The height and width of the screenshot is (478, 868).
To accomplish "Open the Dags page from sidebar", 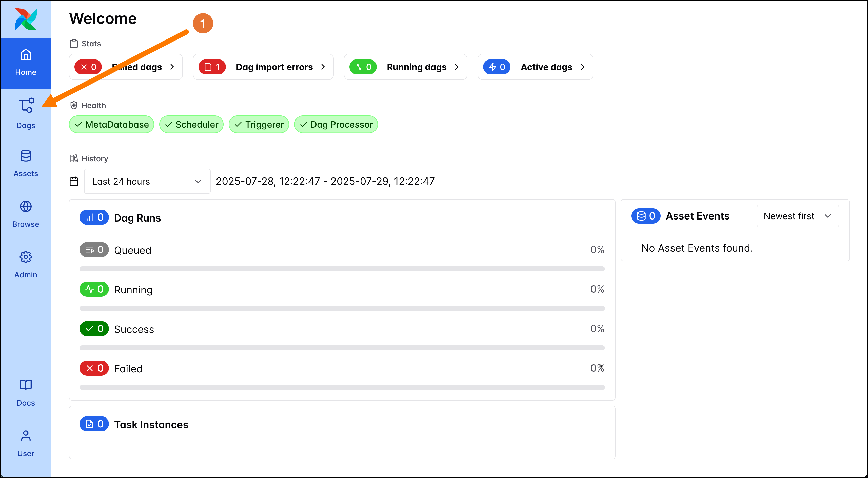I will [x=26, y=113].
